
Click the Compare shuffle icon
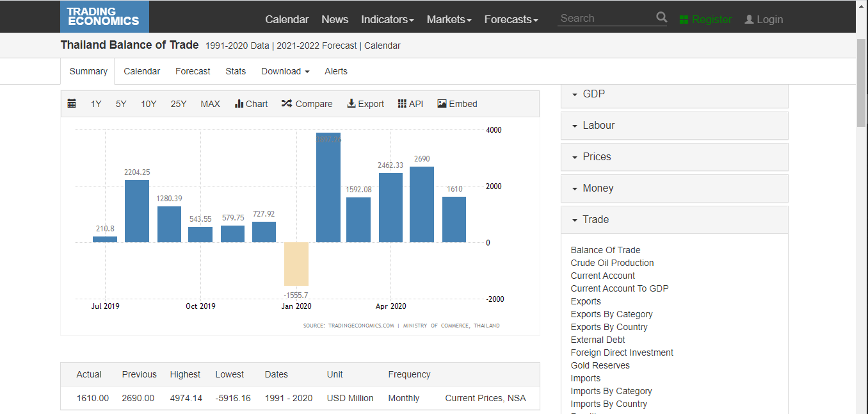[x=287, y=104]
